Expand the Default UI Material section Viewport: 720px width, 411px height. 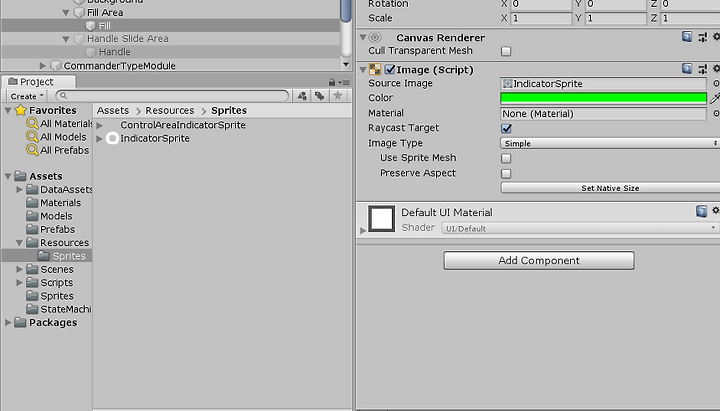(363, 230)
